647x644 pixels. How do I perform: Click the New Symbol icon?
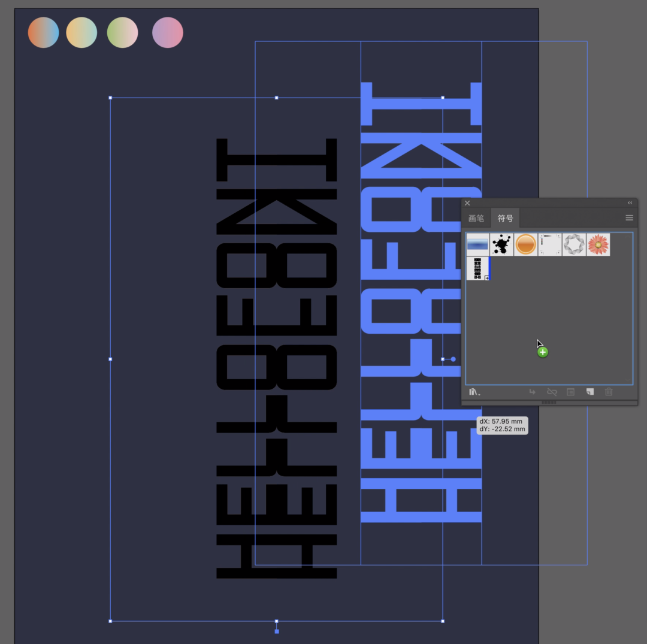[589, 392]
